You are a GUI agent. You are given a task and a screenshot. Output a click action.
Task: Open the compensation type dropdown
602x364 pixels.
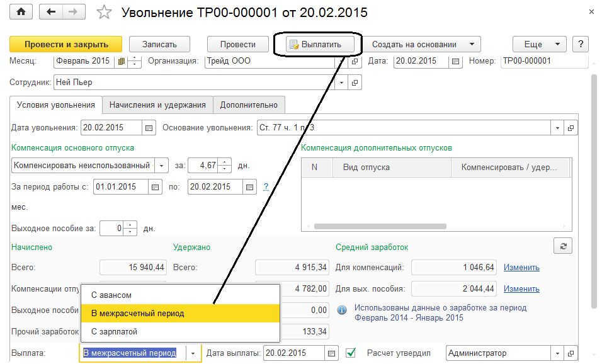[x=162, y=166]
